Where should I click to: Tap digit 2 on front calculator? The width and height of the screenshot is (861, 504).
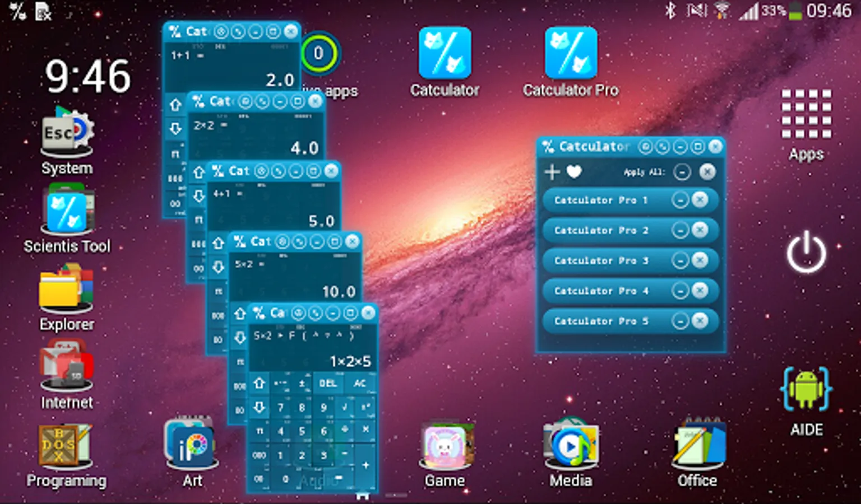coord(302,455)
